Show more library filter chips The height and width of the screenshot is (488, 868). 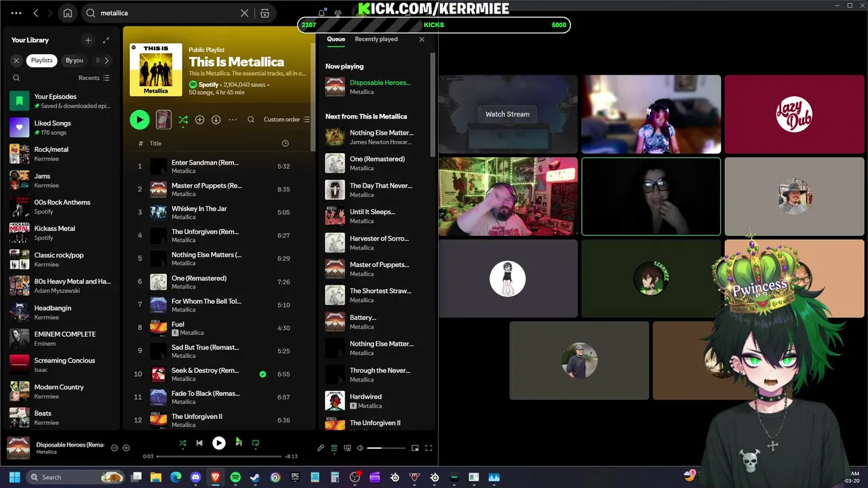pyautogui.click(x=106, y=60)
